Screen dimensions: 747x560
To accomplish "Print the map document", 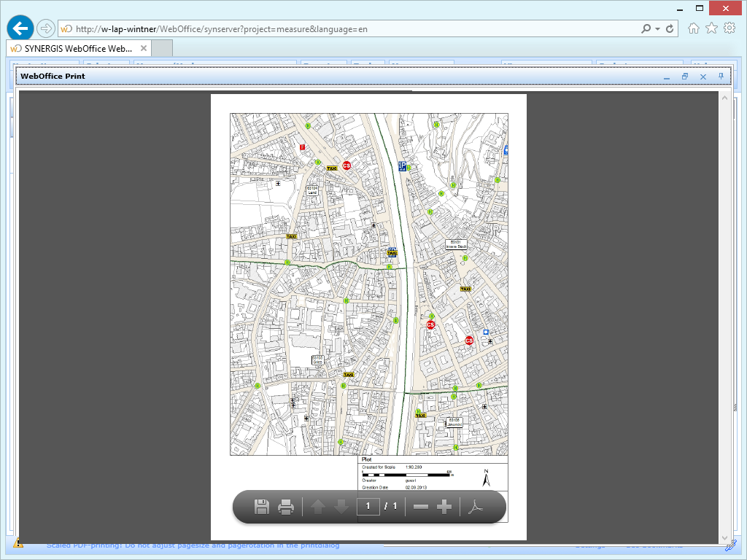I will [x=285, y=506].
